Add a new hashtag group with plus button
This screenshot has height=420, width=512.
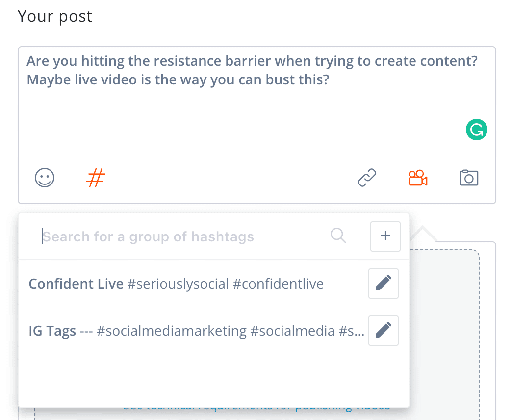(385, 236)
